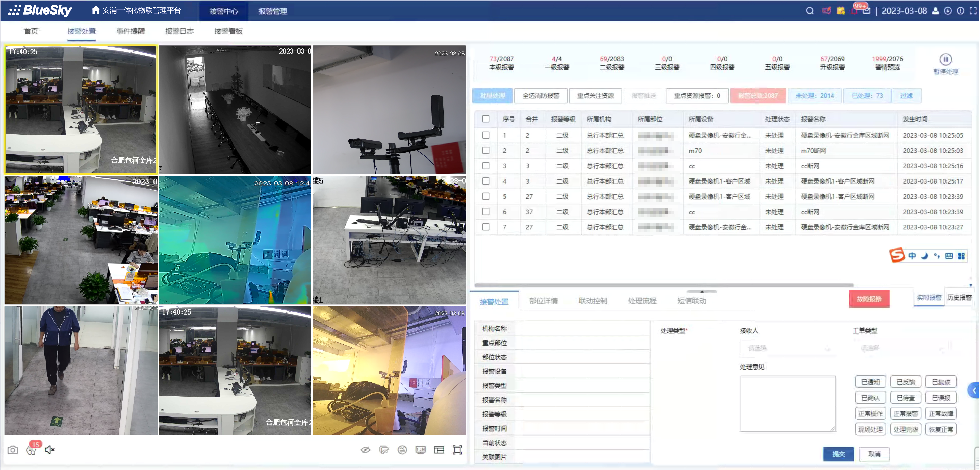This screenshot has height=470, width=980.
Task: Switch to the 联动控制 tab
Action: [593, 301]
